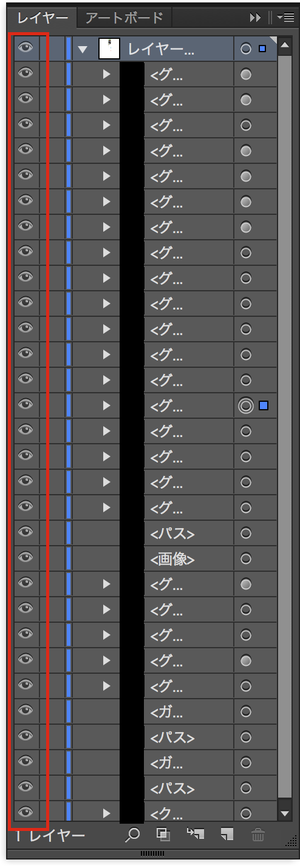Open the Layers panel options menu icon

(285, 18)
